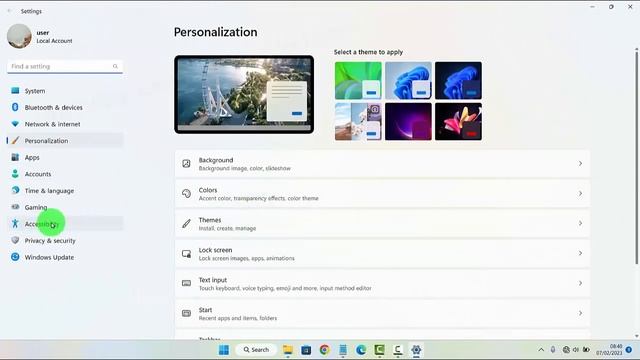Viewport: 640px width, 360px height.
Task: Click the vertical scrollbar of the page
Action: tap(636, 157)
